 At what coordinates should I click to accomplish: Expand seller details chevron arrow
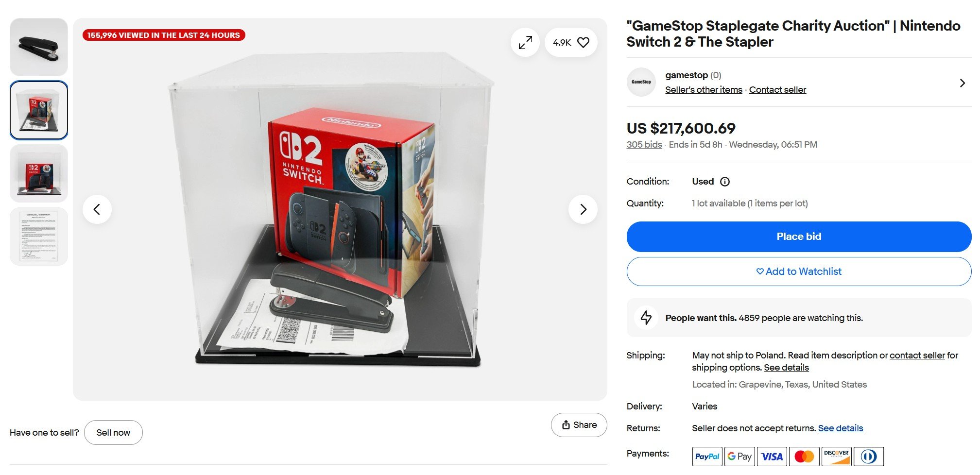(962, 83)
